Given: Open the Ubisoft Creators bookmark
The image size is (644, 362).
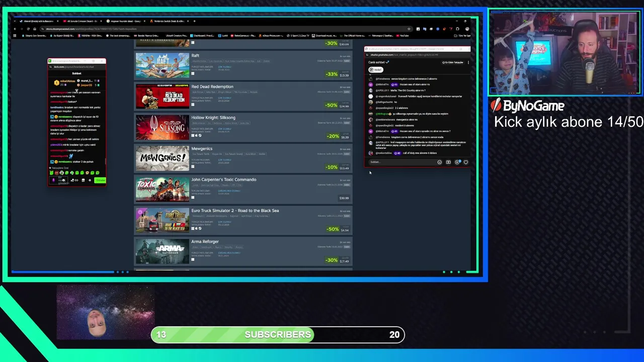Looking at the screenshot, I should (x=176, y=36).
